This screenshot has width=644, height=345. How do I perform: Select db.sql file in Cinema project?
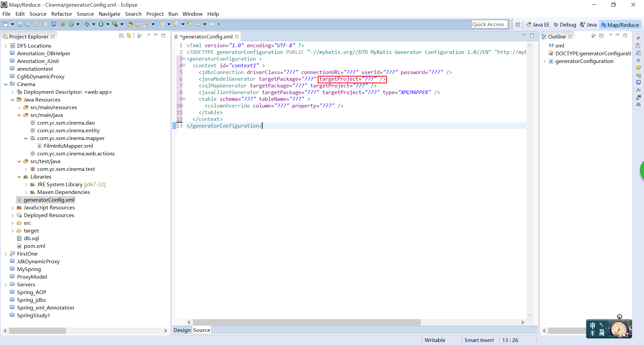(31, 238)
